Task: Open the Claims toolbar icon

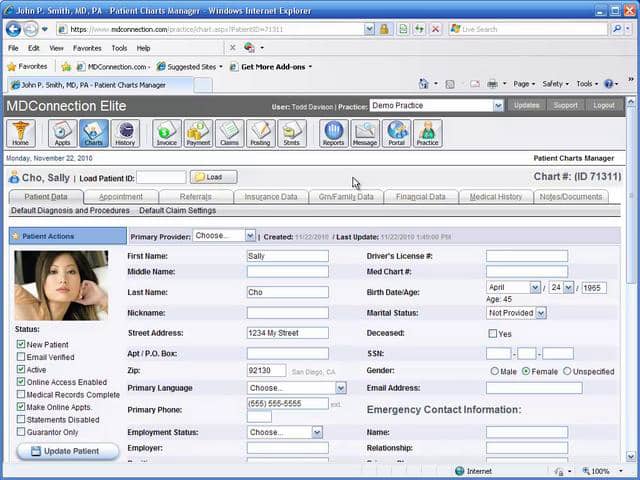Action: 229,133
